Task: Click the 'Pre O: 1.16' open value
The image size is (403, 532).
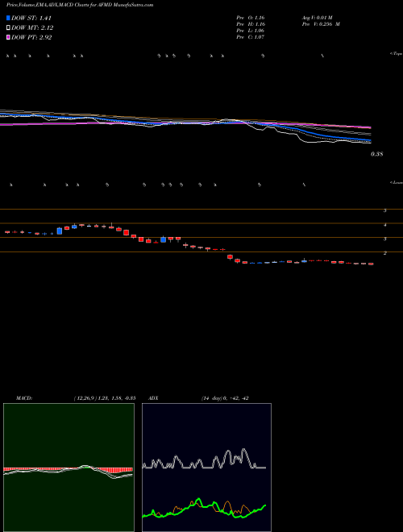Action: click(x=251, y=18)
